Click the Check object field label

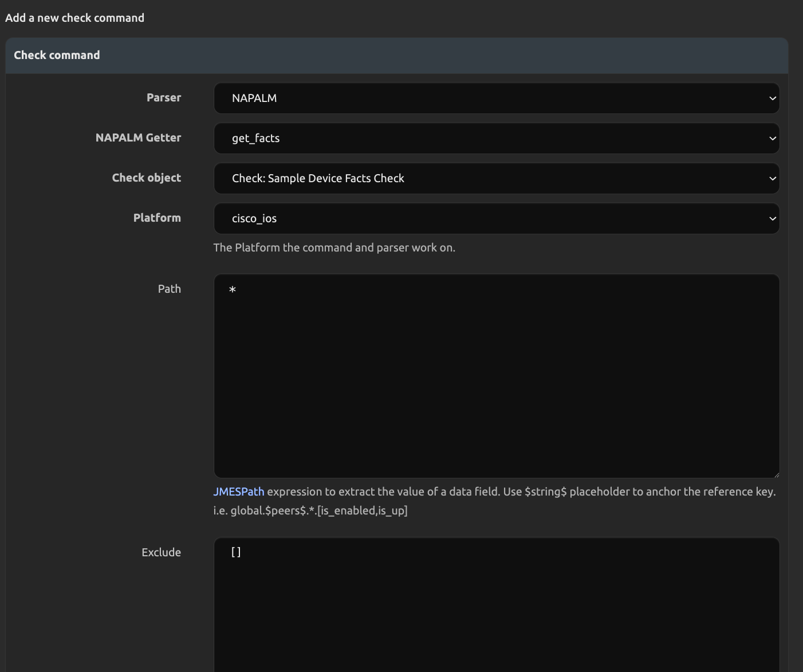pyautogui.click(x=146, y=178)
